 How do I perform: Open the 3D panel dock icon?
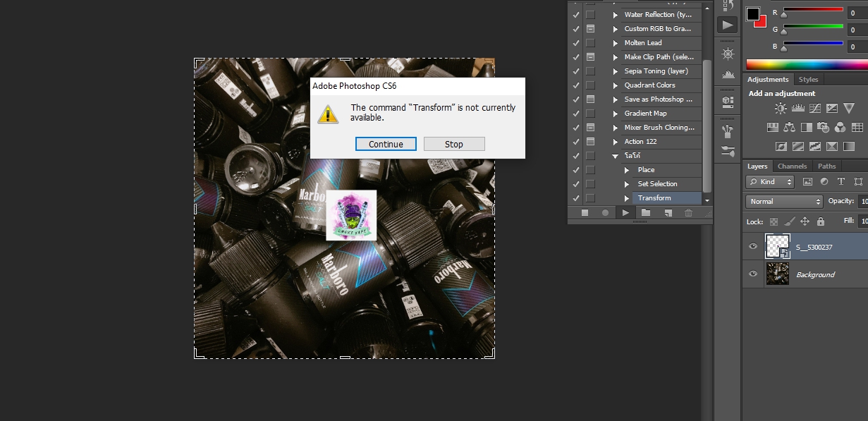728,102
